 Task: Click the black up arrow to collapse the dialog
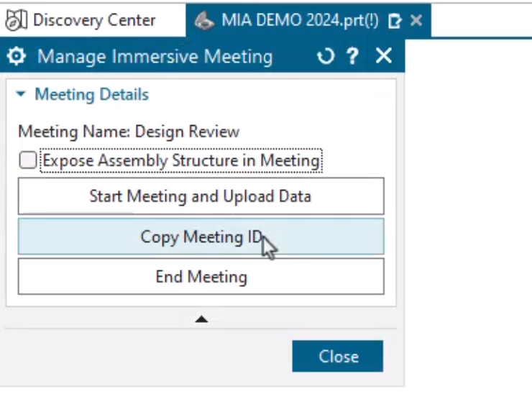(201, 319)
